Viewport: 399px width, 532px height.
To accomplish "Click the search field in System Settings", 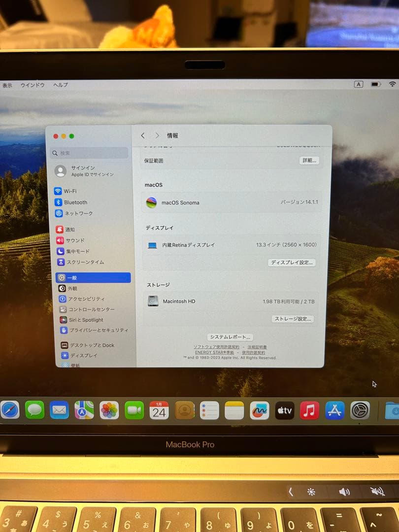I will coord(89,153).
